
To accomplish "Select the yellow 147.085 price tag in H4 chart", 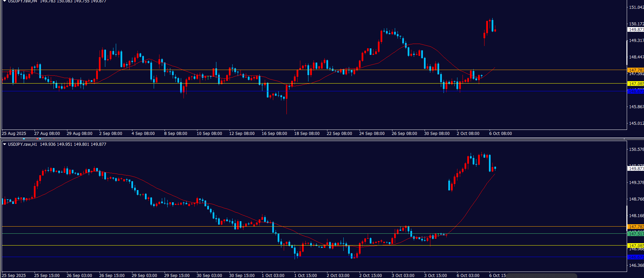I will [636, 84].
